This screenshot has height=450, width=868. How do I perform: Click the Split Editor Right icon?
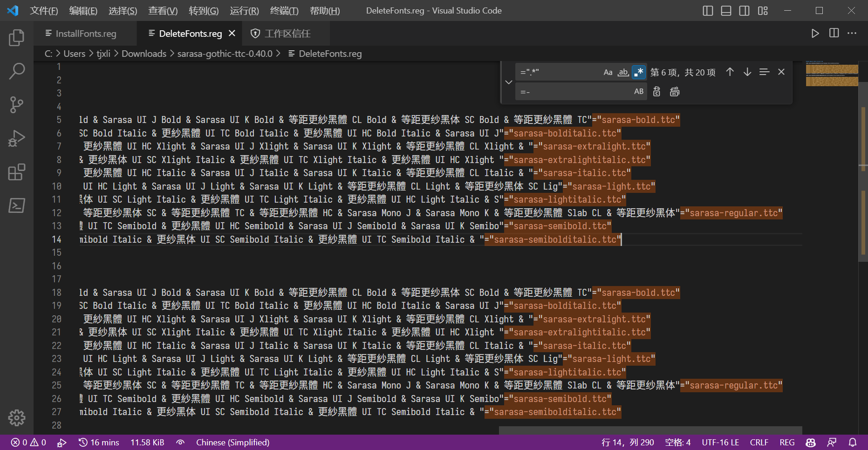[x=834, y=33]
